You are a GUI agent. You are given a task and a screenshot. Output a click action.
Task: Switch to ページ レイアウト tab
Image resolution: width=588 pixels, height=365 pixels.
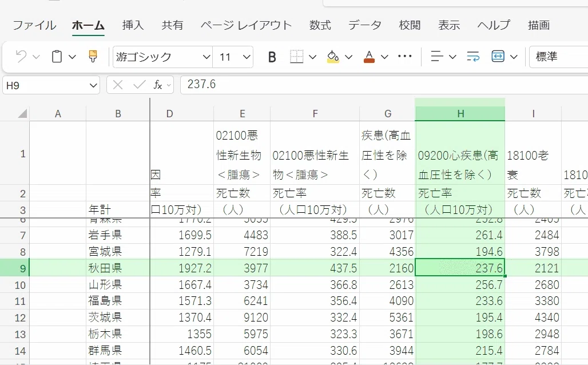pos(246,25)
